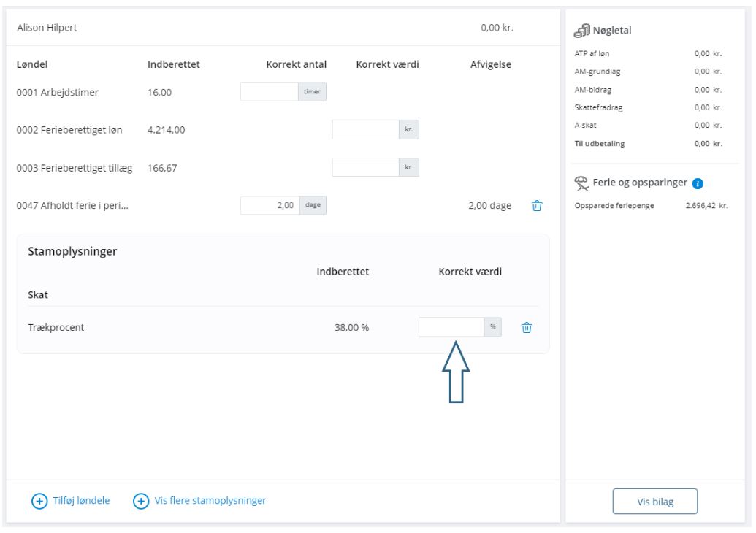Click the Til udbetaling total row
The height and width of the screenshot is (533, 756).
tap(649, 144)
